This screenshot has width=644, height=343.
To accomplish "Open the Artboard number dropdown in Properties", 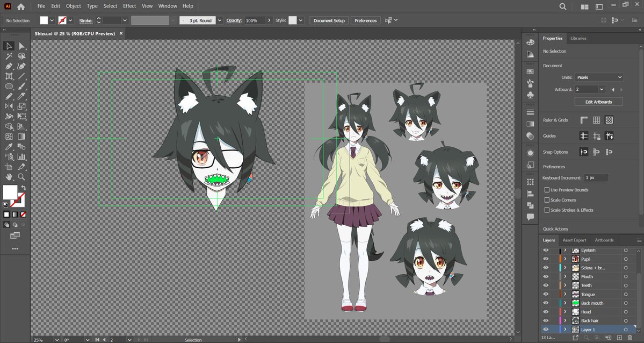I will pyautogui.click(x=602, y=89).
